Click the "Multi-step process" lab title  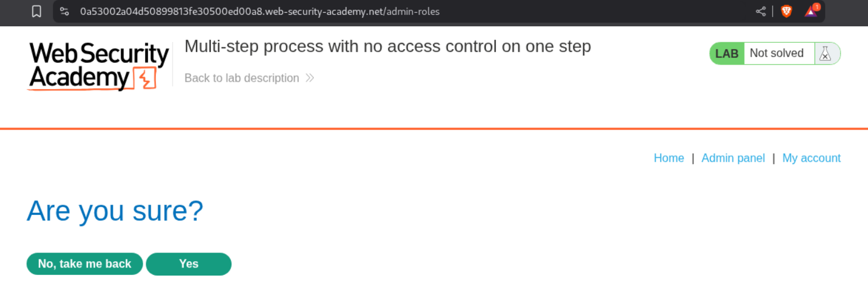tap(387, 46)
